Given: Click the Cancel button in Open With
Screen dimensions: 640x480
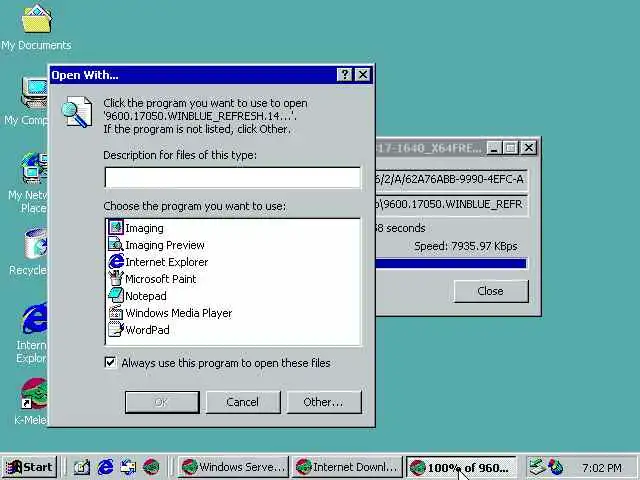Looking at the screenshot, I should click(x=243, y=402).
